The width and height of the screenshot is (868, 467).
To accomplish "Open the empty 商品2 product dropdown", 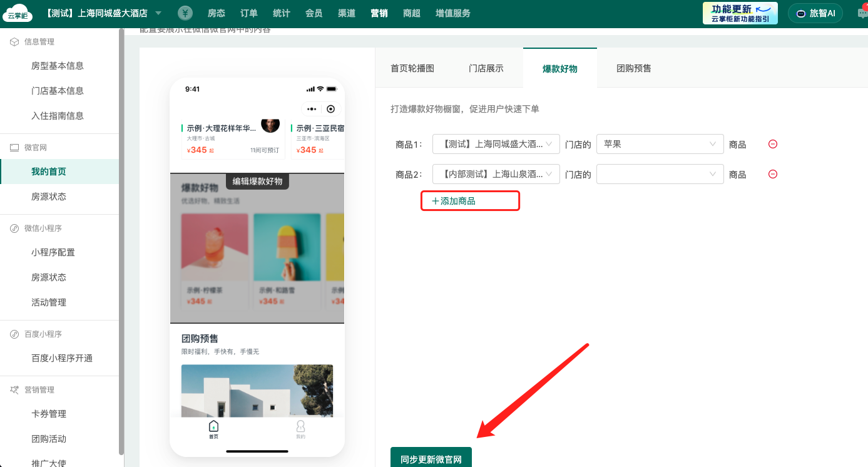I will [660, 174].
